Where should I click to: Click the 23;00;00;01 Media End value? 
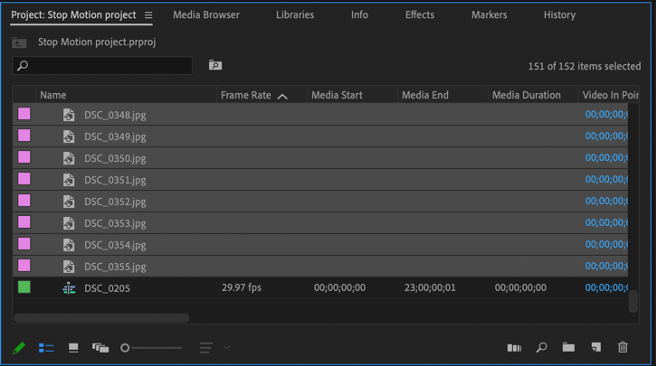click(430, 287)
